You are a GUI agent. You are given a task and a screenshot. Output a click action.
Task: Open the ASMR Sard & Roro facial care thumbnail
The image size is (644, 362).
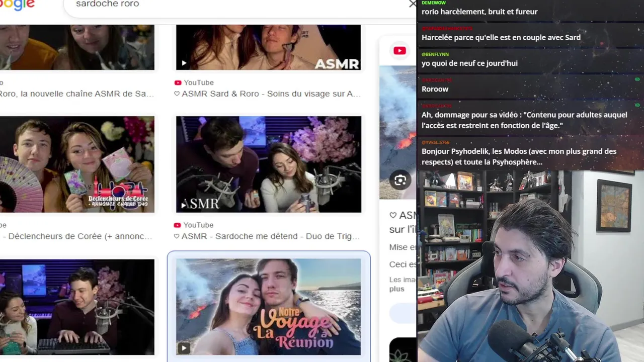point(268,47)
